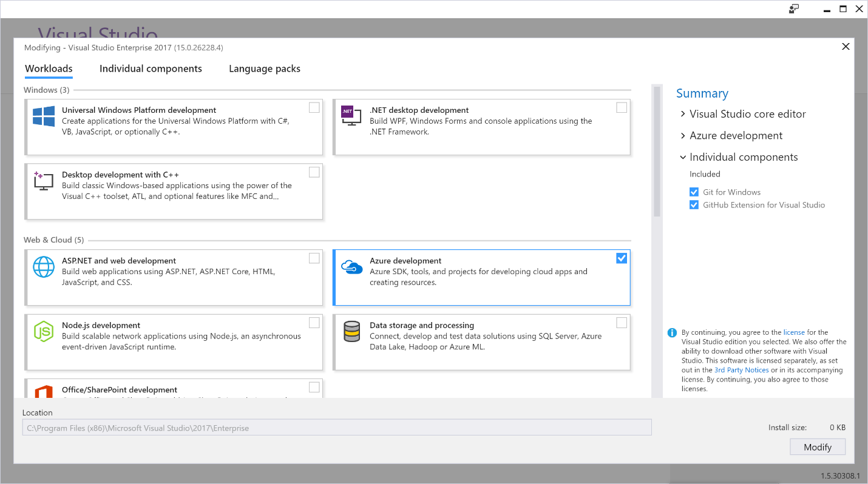Uncheck GitHub Extension for Visual Studio
The width and height of the screenshot is (868, 484).
(x=694, y=205)
